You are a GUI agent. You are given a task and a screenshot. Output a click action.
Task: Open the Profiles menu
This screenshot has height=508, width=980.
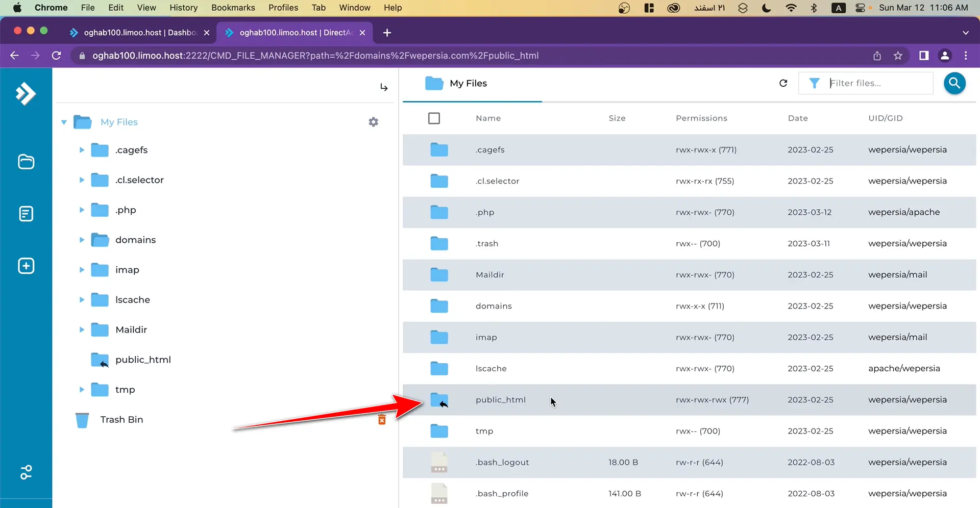click(283, 8)
